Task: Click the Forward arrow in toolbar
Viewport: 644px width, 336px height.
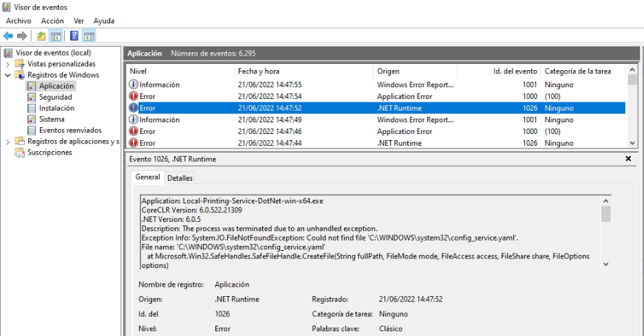Action: tap(22, 36)
